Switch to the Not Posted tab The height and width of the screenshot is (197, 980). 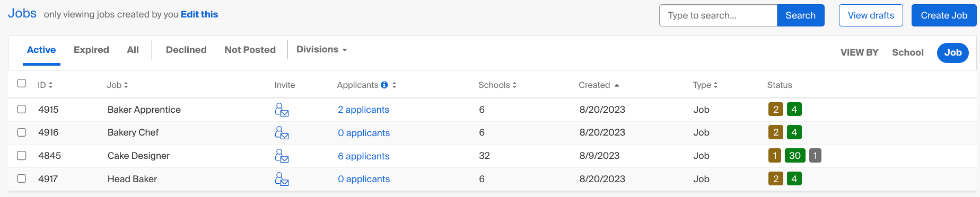(250, 50)
